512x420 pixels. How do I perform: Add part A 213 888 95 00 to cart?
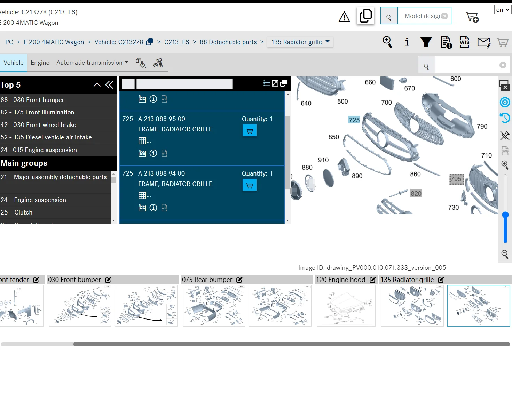tap(250, 131)
